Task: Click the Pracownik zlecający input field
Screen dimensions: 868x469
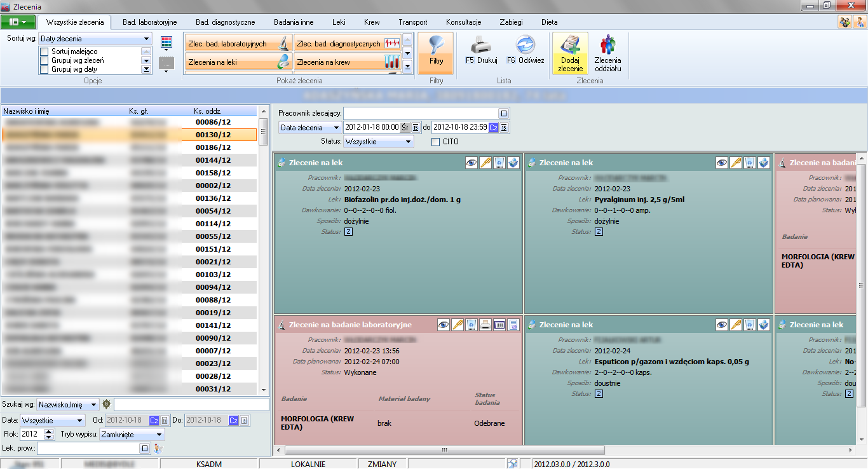Action: pos(421,113)
